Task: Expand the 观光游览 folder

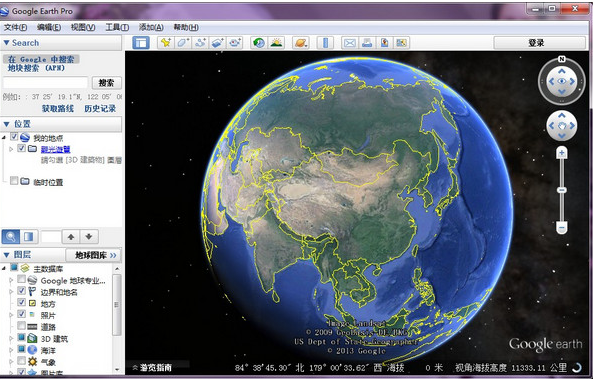Action: 11,149
